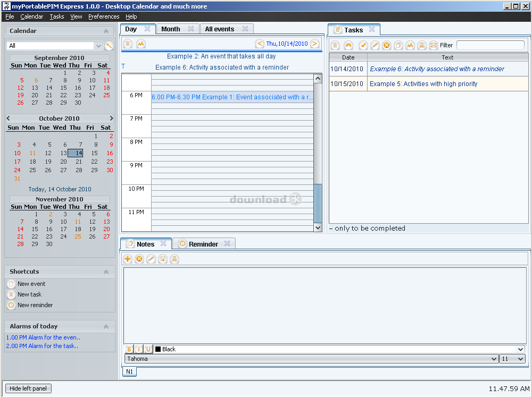The height and width of the screenshot is (398, 532).
Task: Click the font size icon in the Tasks toolbar
Action: pyautogui.click(x=410, y=45)
